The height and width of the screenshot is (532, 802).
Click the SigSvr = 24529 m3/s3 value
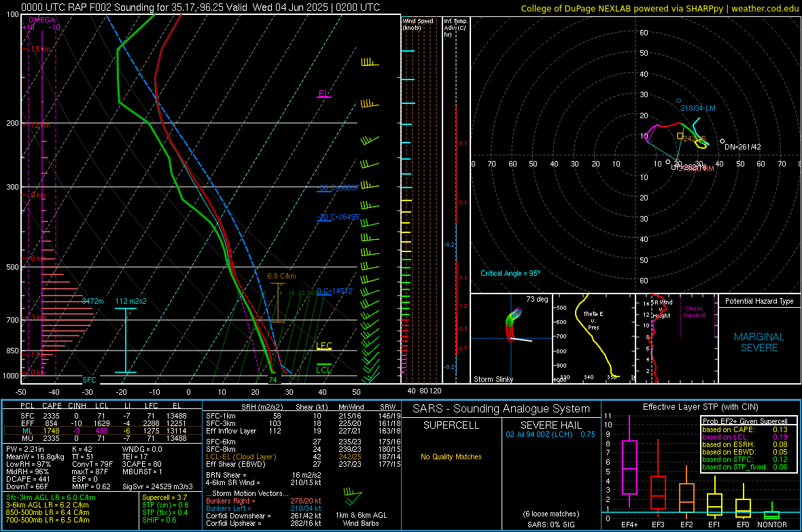pyautogui.click(x=158, y=486)
